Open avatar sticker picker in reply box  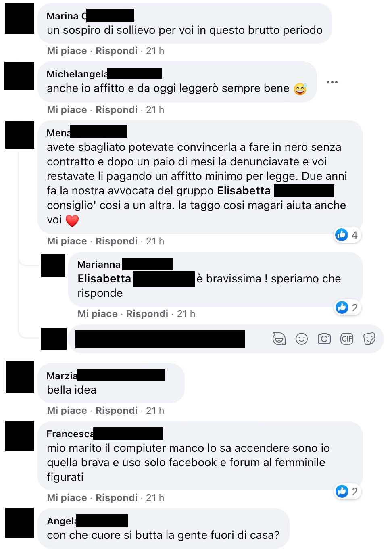click(x=279, y=339)
